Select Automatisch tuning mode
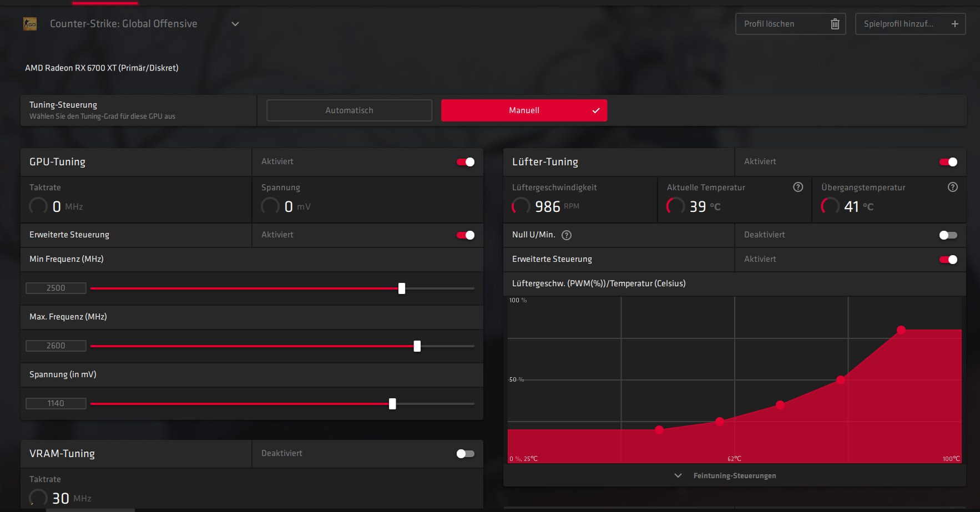 pos(350,110)
